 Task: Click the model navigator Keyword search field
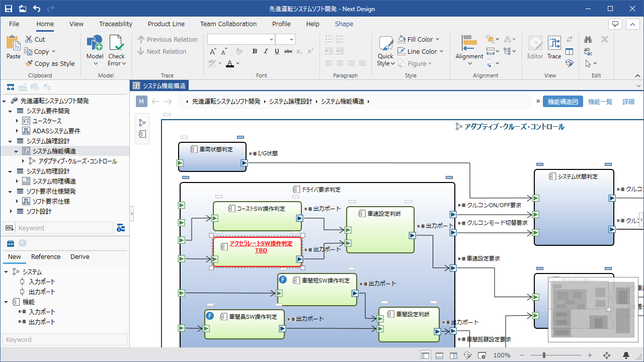pos(64,228)
